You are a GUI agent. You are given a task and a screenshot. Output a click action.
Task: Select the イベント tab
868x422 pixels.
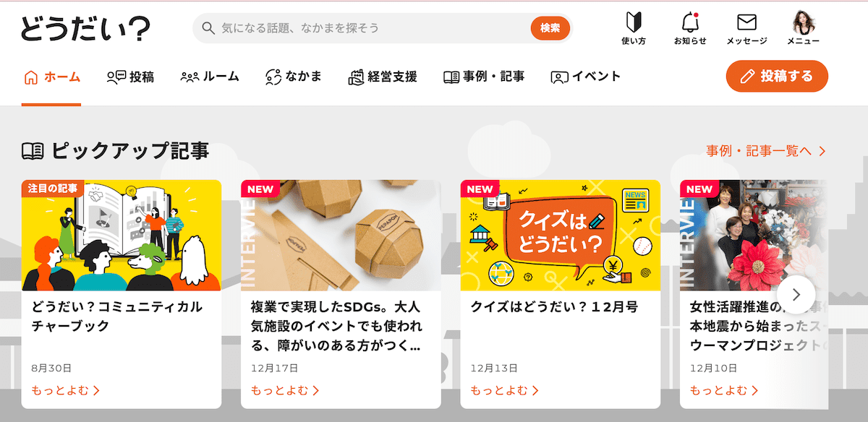coord(586,77)
